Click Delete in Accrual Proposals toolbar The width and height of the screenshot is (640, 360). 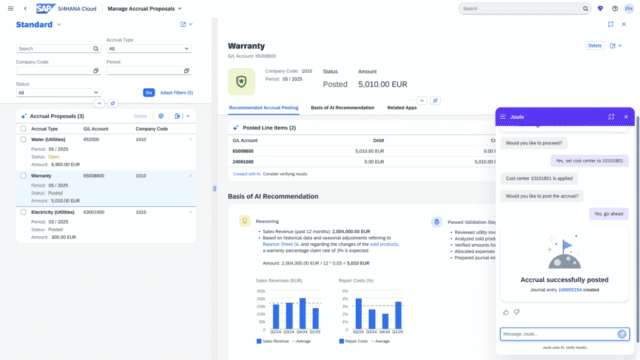click(x=140, y=116)
